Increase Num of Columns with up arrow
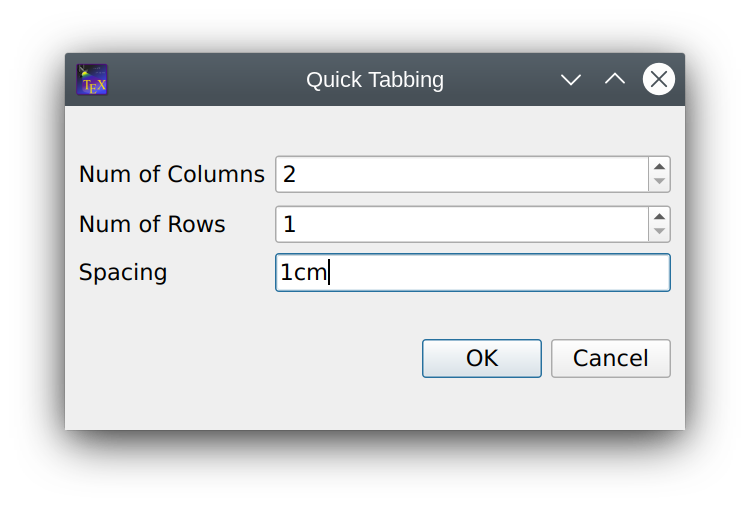The width and height of the screenshot is (750, 507). 659,166
